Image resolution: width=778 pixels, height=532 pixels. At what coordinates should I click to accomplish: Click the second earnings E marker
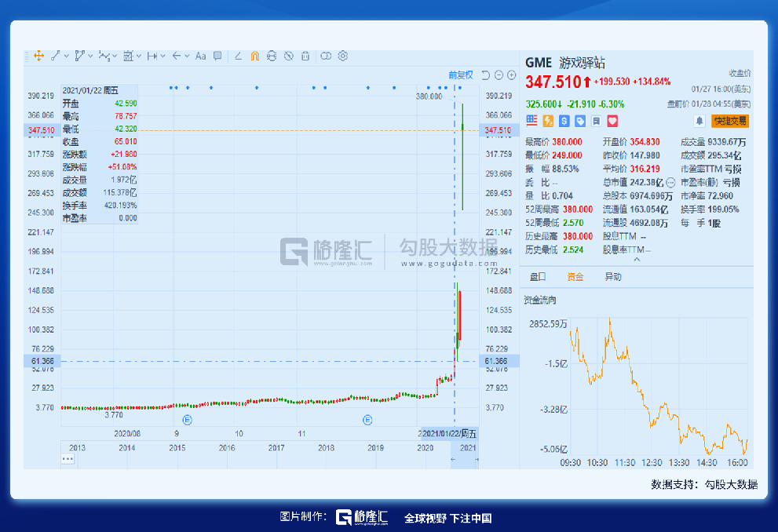pyautogui.click(x=367, y=420)
